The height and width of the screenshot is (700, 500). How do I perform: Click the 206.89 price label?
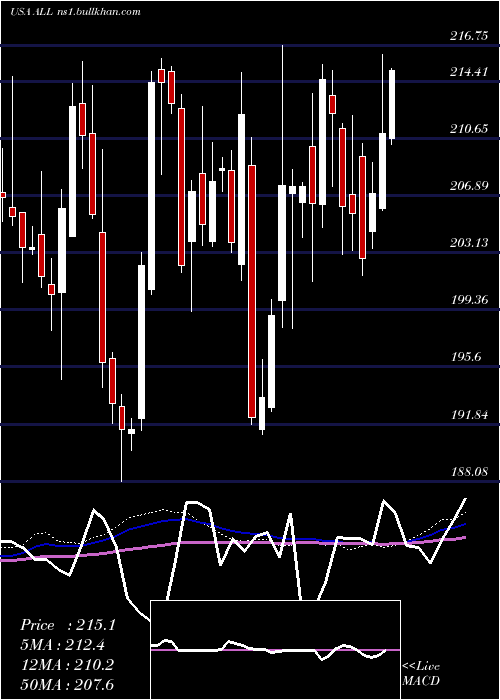coord(469,186)
